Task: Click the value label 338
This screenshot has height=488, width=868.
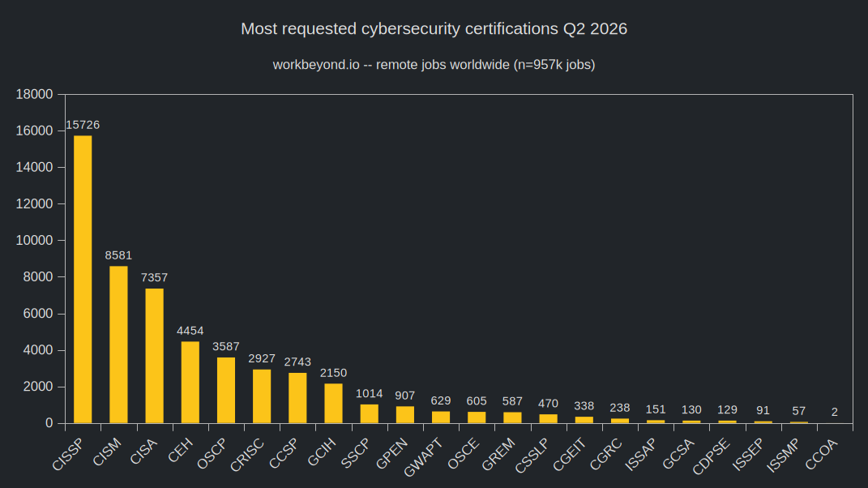Action: coord(584,406)
